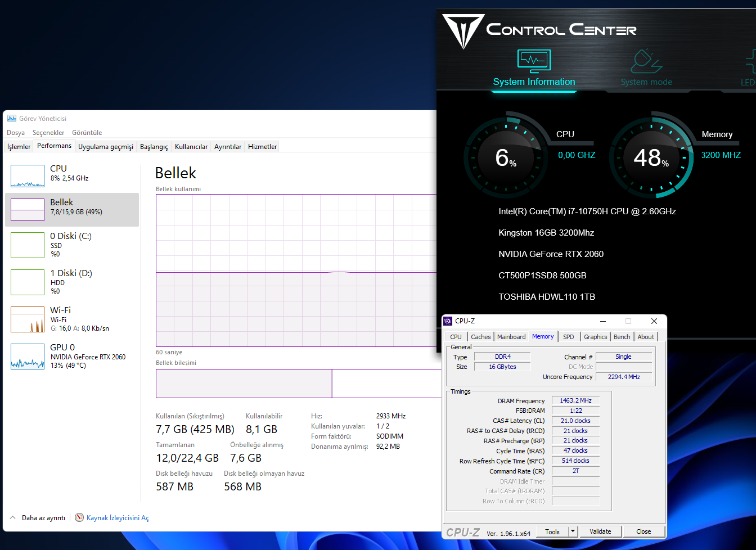This screenshot has height=550, width=756.
Task: Click FSB:DRAM 1:22 value
Action: click(575, 411)
